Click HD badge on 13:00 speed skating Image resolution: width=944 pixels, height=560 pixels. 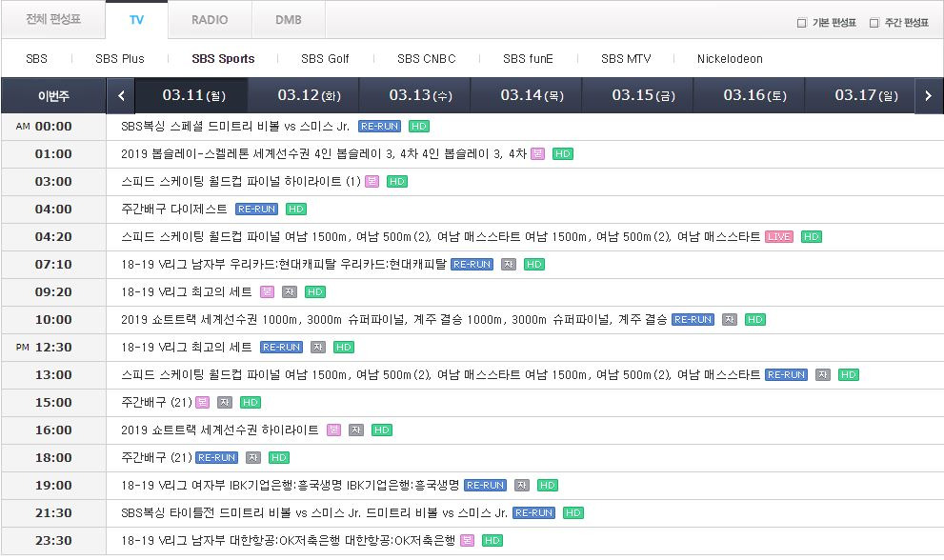point(849,376)
